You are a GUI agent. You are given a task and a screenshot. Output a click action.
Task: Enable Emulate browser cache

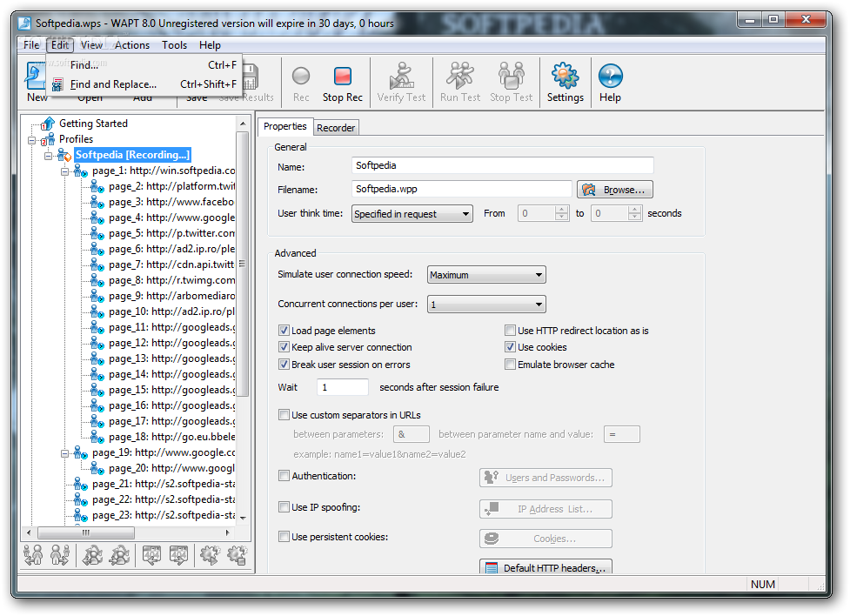click(510, 365)
